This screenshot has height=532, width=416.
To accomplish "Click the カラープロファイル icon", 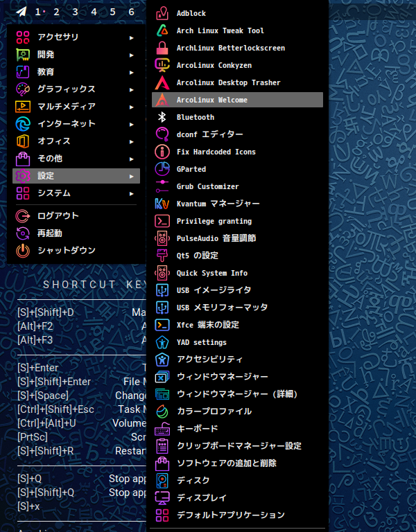I will tap(162, 411).
